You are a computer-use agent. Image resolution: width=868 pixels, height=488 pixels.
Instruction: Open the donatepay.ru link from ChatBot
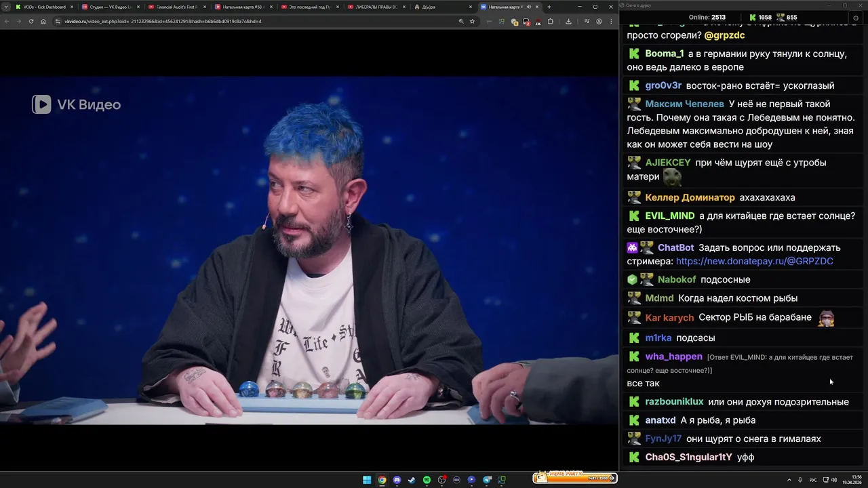click(754, 261)
